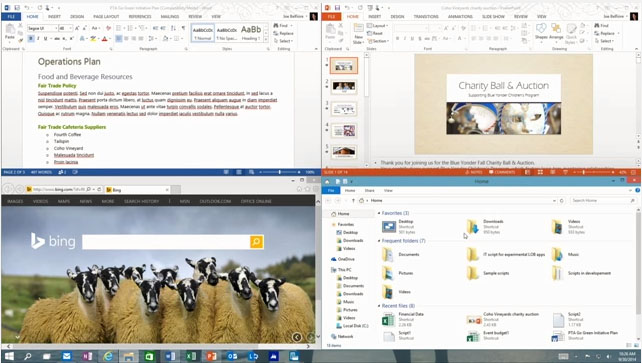Click File Explorer's Up arrow
The image size is (642, 363).
[x=353, y=201]
